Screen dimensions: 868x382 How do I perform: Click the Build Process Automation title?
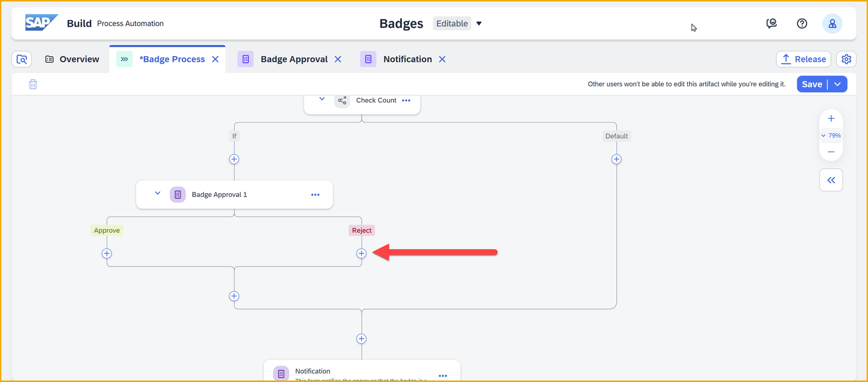click(x=115, y=24)
